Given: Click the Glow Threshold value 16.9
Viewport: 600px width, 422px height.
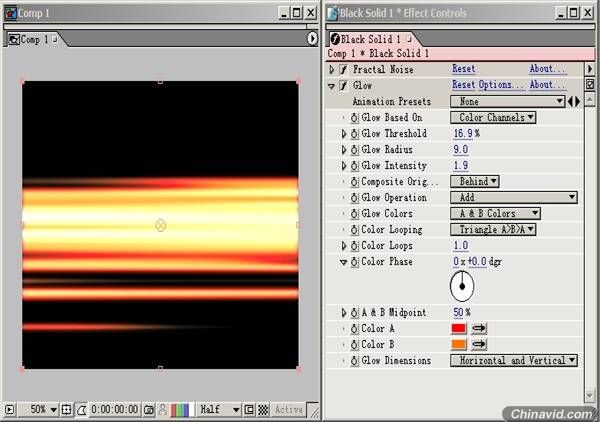Looking at the screenshot, I should pos(463,134).
